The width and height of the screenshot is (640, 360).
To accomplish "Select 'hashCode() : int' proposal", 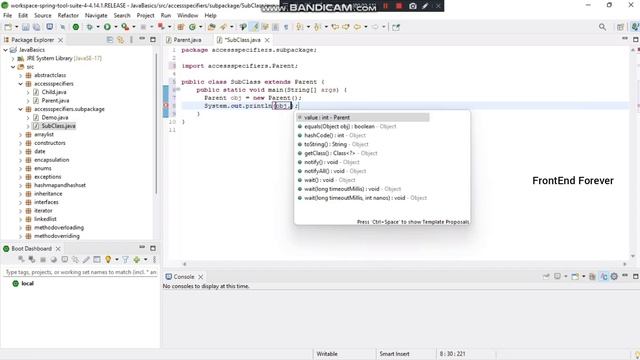I will pos(335,136).
